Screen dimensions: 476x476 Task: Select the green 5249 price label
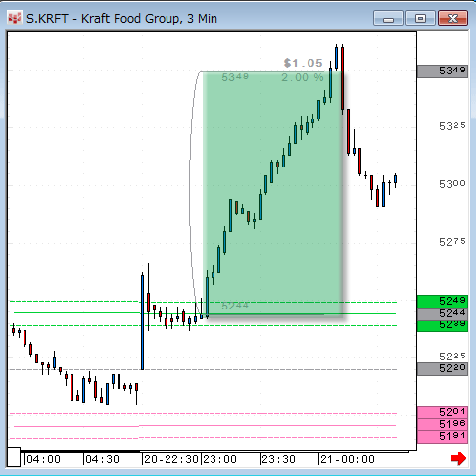[443, 301]
